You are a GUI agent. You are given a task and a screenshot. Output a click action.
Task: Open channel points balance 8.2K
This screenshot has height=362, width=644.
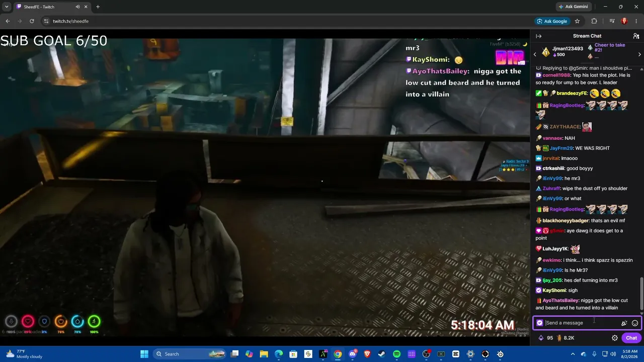point(565,338)
